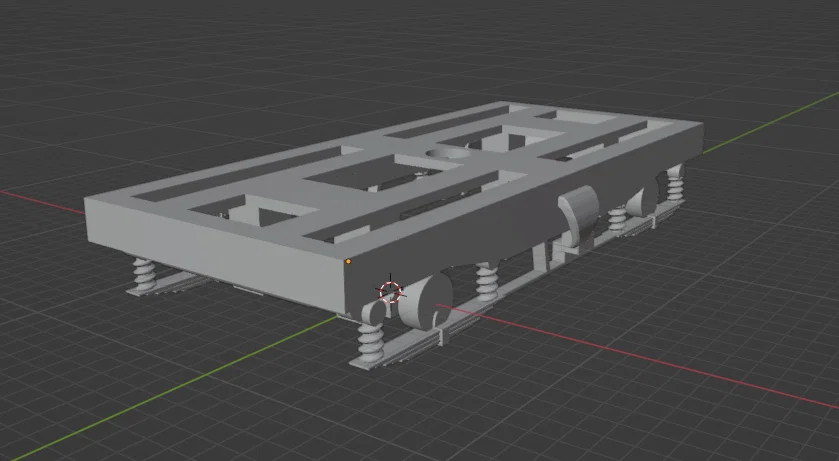This screenshot has height=461, width=839.
Task: Select the orange highlighted vertex on frame corner
Action: tap(348, 262)
